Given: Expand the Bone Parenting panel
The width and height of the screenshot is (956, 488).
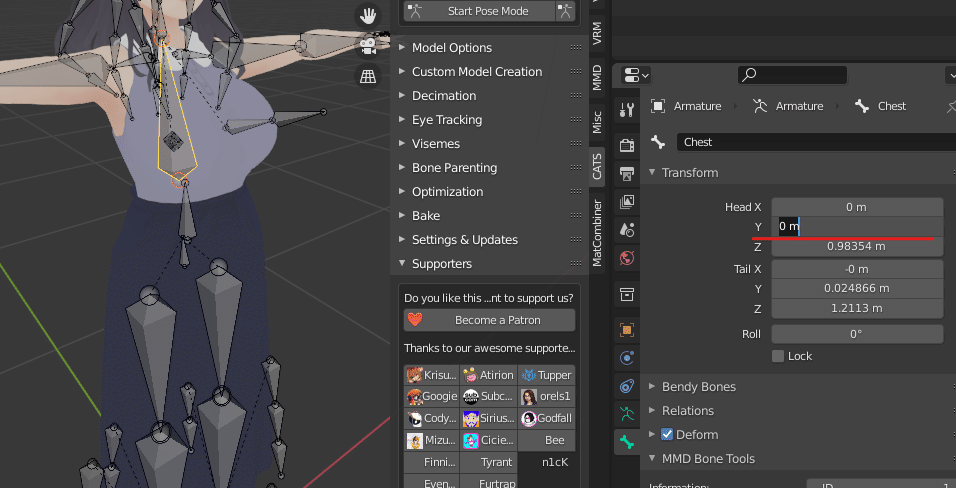Looking at the screenshot, I should click(x=402, y=168).
